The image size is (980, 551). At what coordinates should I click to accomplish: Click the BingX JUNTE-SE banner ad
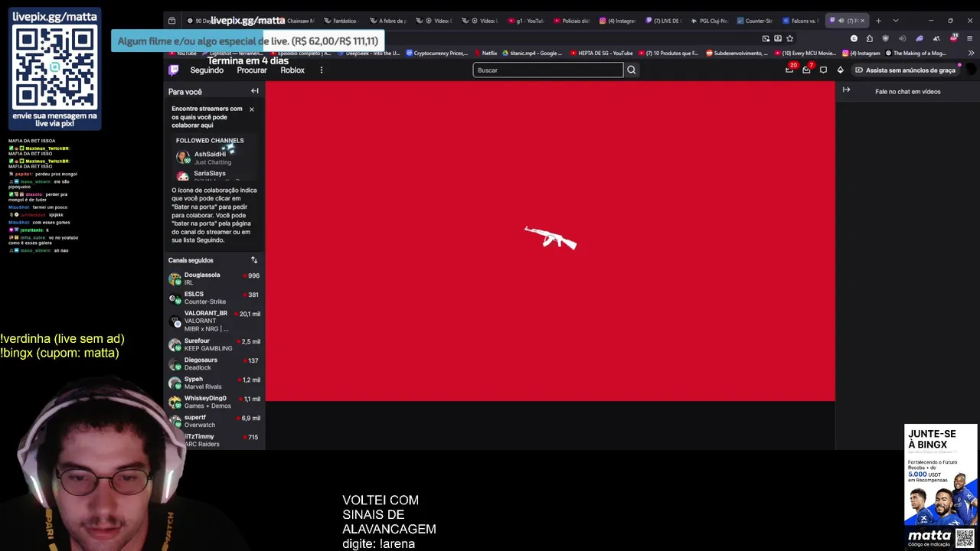click(x=941, y=486)
